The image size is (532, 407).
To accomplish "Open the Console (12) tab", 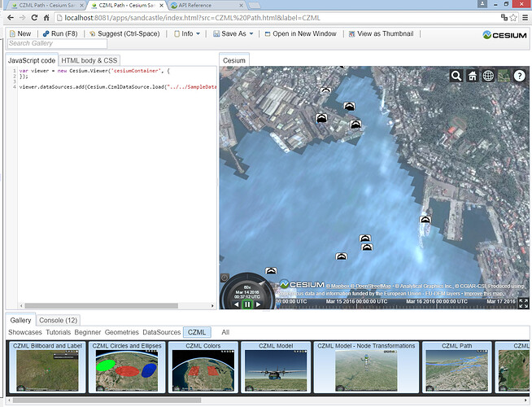I will tap(58, 320).
